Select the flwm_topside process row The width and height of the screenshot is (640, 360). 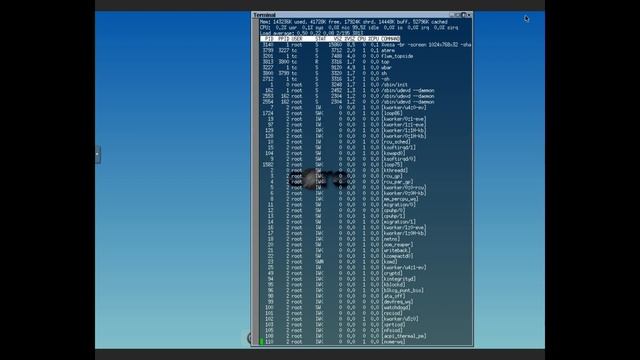pos(365,56)
